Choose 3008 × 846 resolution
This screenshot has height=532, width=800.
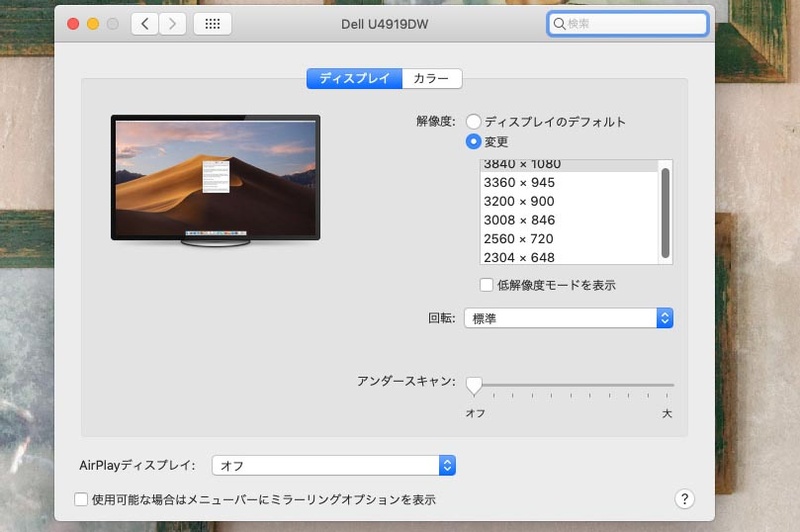pos(569,220)
